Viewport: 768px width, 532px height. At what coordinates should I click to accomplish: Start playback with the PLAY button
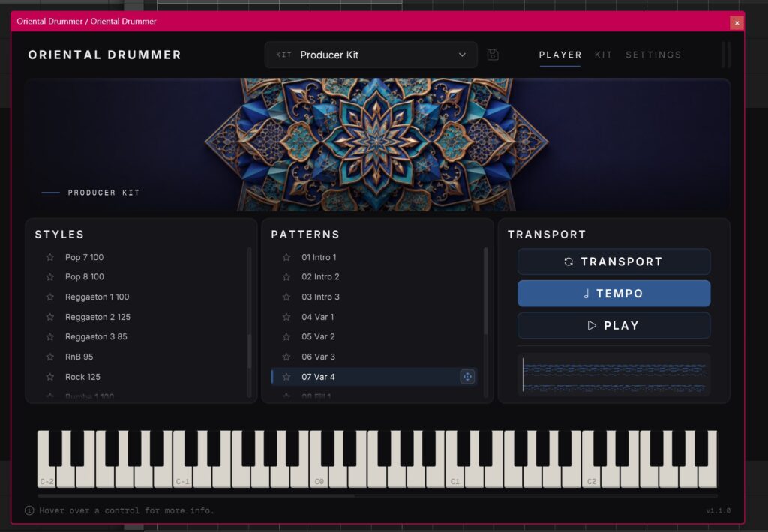click(613, 325)
